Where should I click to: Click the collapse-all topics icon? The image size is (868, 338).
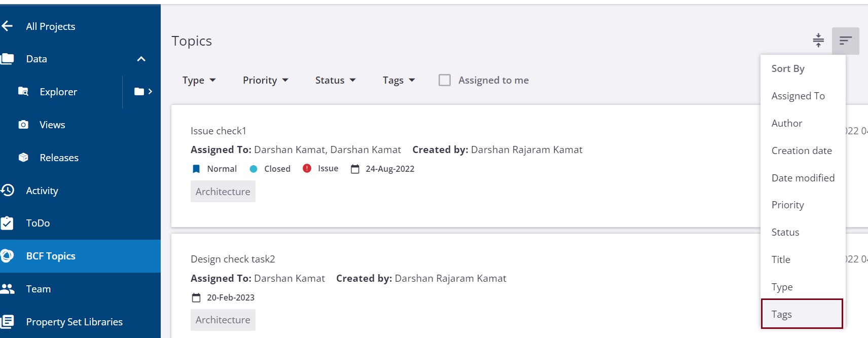(x=818, y=41)
